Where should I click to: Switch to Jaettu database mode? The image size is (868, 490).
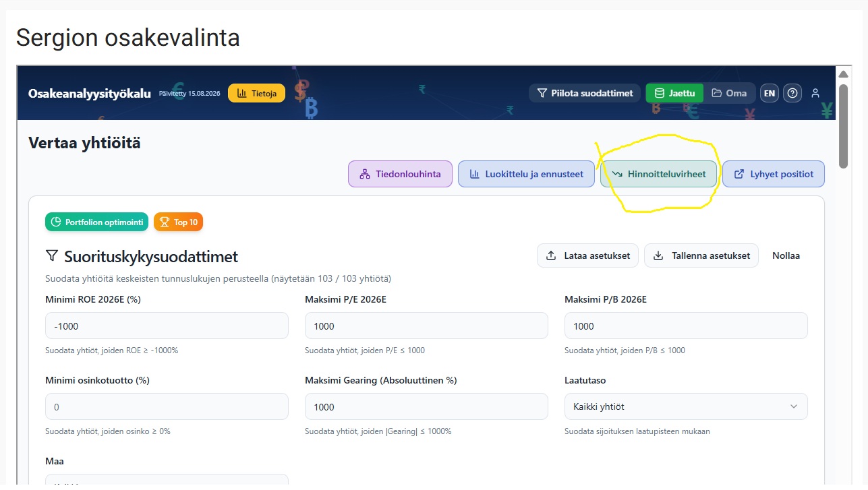point(674,93)
